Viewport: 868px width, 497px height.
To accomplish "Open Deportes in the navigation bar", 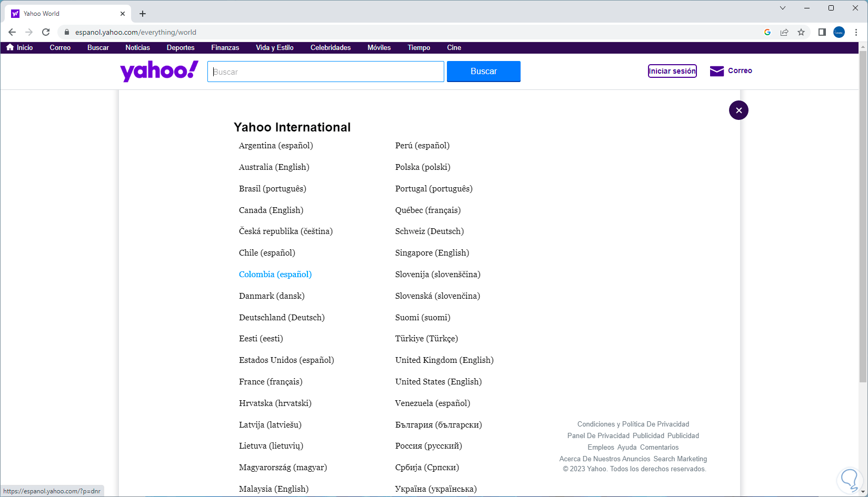I will 181,47.
